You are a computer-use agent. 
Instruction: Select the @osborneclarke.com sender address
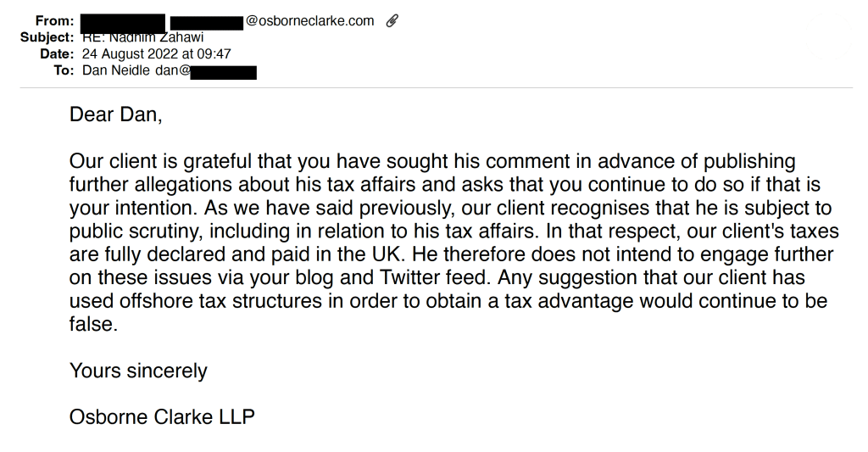pyautogui.click(x=309, y=21)
